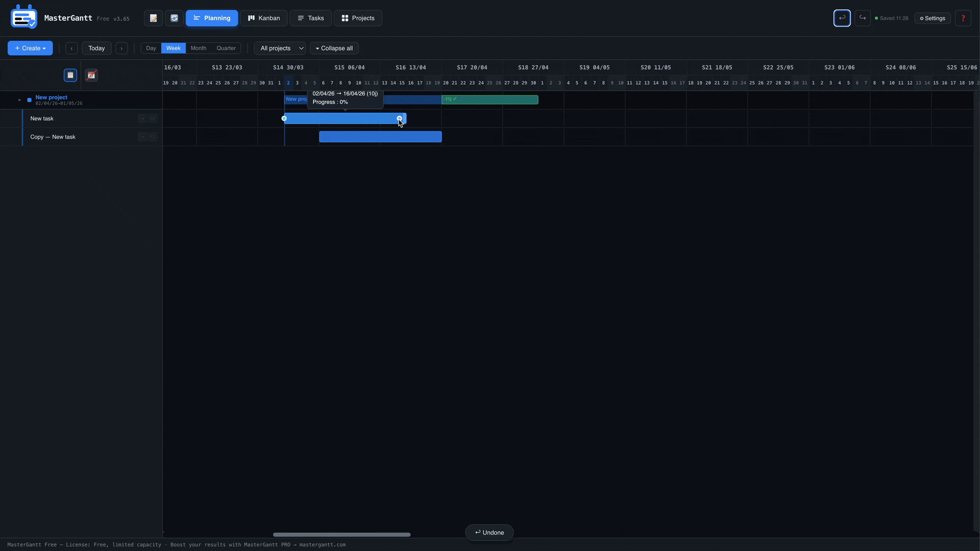Click Collapse all button
The height and width of the screenshot is (551, 980).
pos(334,48)
